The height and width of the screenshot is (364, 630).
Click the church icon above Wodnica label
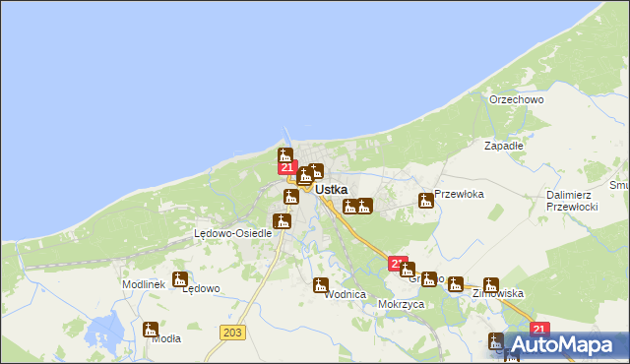321,285
